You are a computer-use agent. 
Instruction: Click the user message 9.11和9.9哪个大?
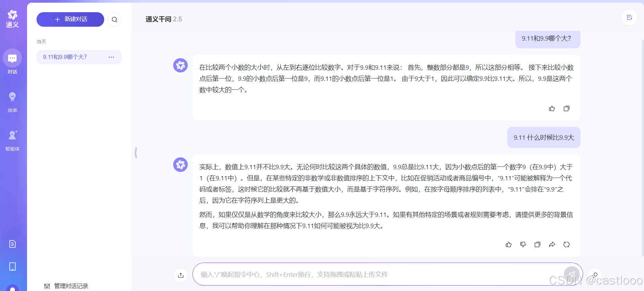pyautogui.click(x=548, y=39)
